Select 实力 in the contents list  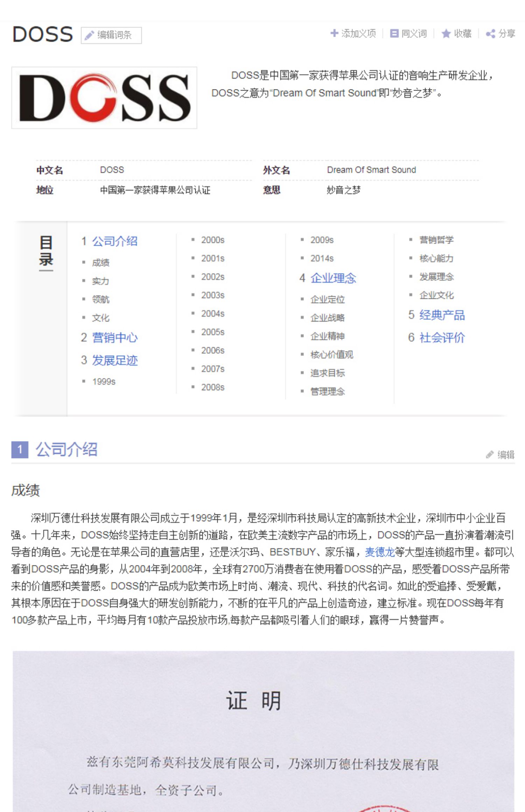pos(100,281)
